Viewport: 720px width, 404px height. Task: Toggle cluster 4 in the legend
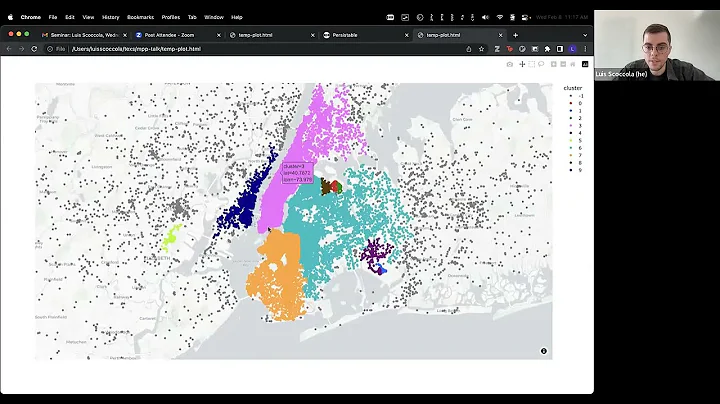pyautogui.click(x=575, y=133)
